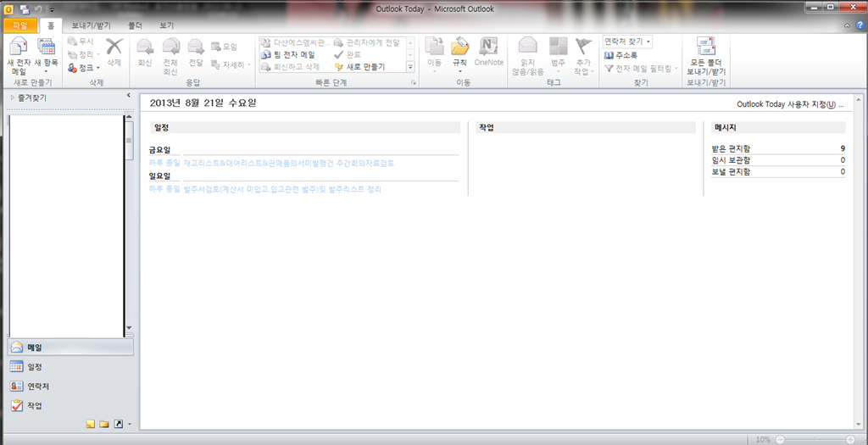868x445 pixels.
Task: Switch to the 보기 ribbon tab
Action: click(167, 25)
